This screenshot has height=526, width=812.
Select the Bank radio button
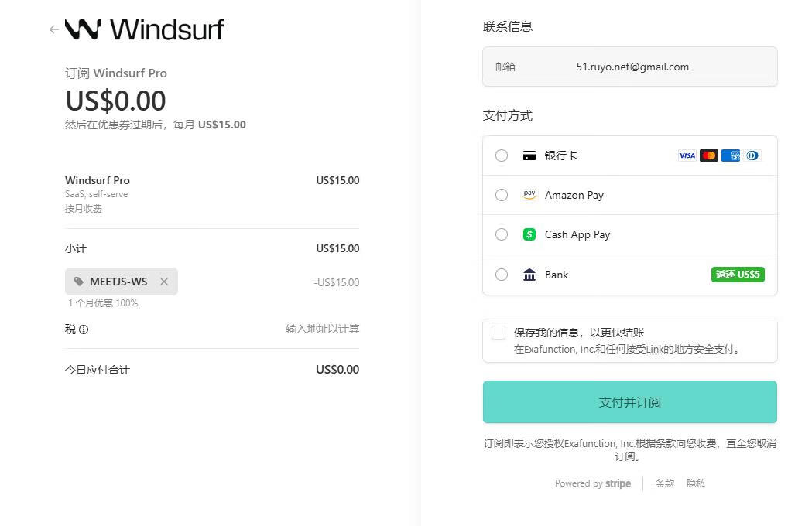pos(502,275)
